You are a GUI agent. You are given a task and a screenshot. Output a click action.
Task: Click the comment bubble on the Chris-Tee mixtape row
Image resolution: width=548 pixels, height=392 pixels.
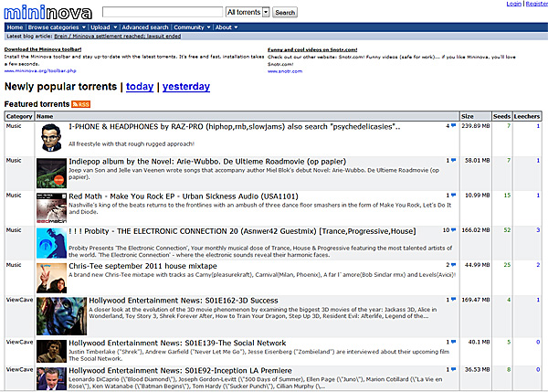(x=452, y=264)
